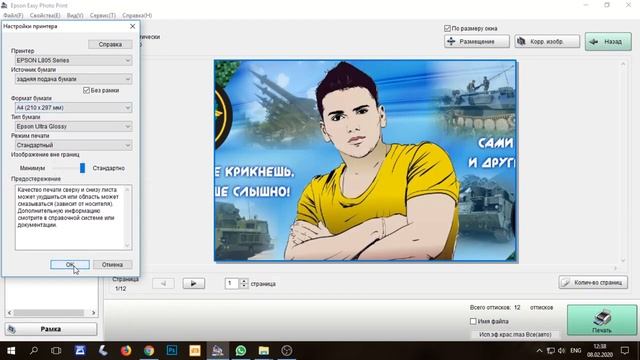The height and width of the screenshot is (360, 640).
Task: Open Windows Start menu
Action: [x=11, y=350]
